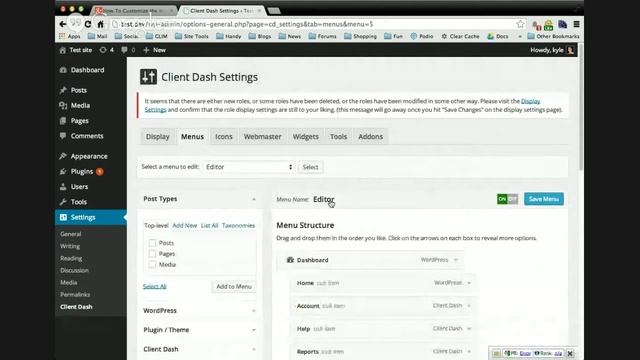Check the Posts checkbox
Image resolution: width=640 pixels, height=360 pixels.
[x=152, y=243]
